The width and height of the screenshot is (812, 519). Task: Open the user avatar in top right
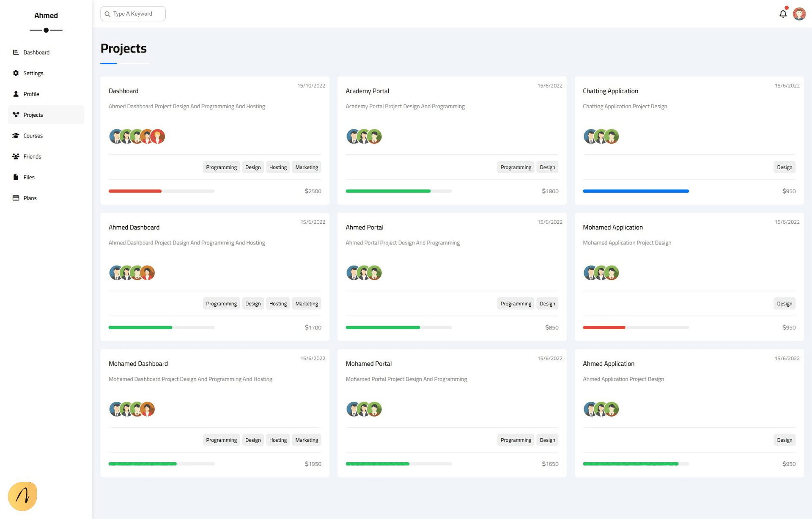coord(799,14)
